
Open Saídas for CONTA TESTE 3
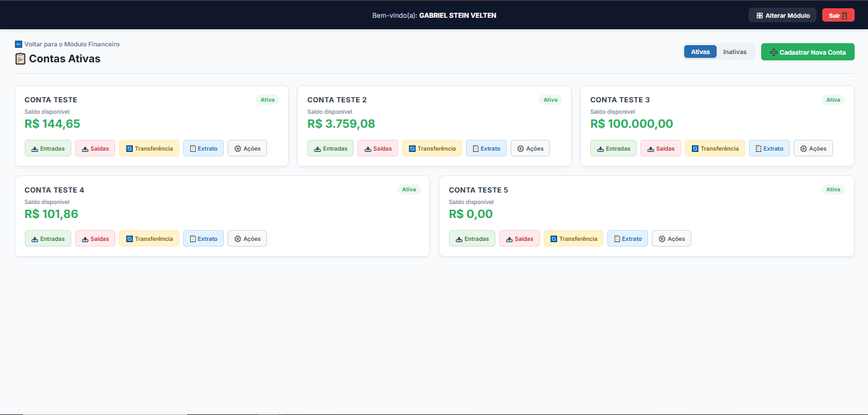click(661, 148)
